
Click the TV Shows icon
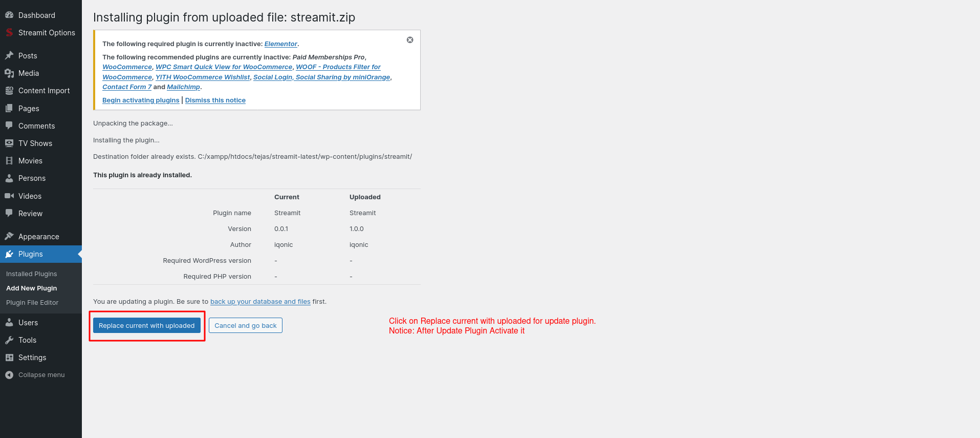(x=9, y=143)
